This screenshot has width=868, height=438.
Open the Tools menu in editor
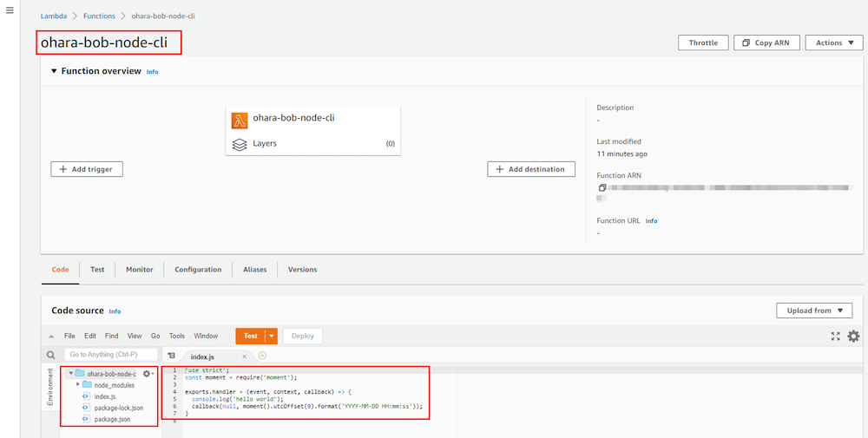point(177,336)
